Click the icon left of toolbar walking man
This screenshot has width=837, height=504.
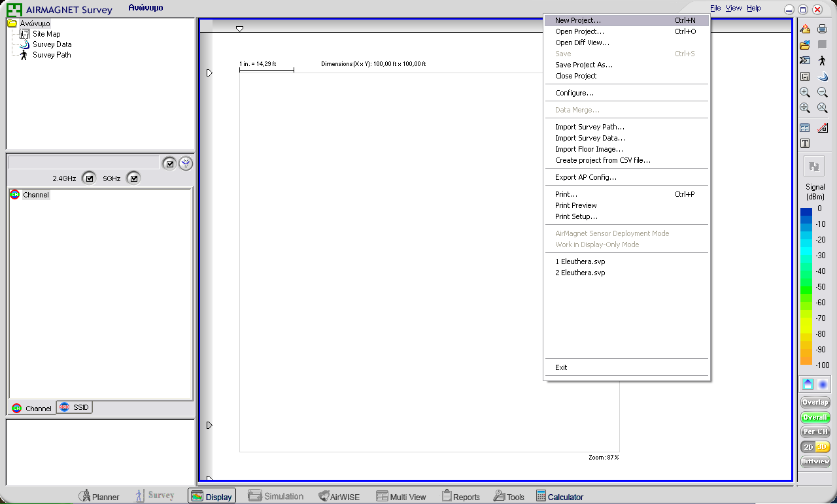point(805,60)
